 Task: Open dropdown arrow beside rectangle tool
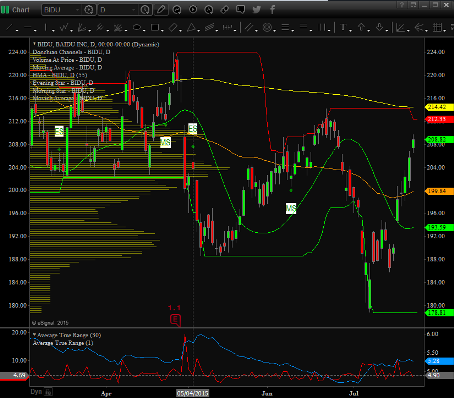click(162, 30)
